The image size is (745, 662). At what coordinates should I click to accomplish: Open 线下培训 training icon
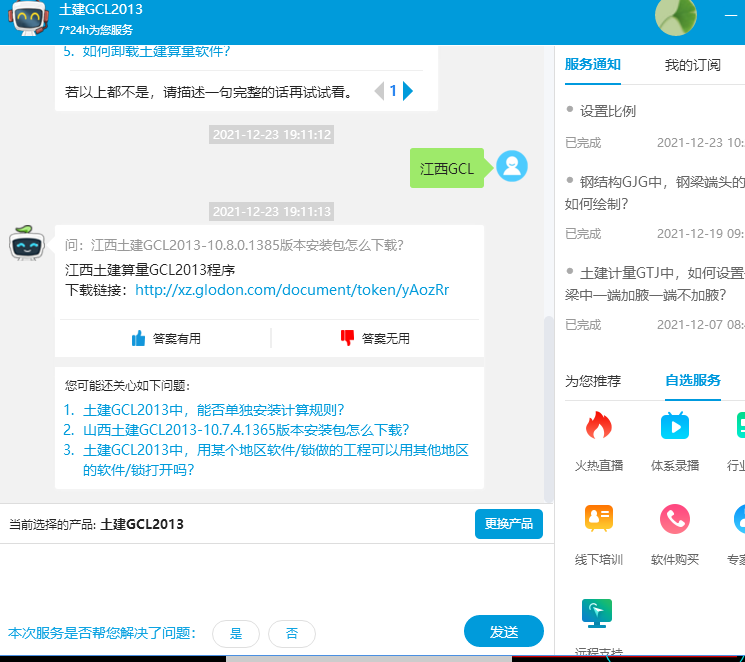pos(599,518)
